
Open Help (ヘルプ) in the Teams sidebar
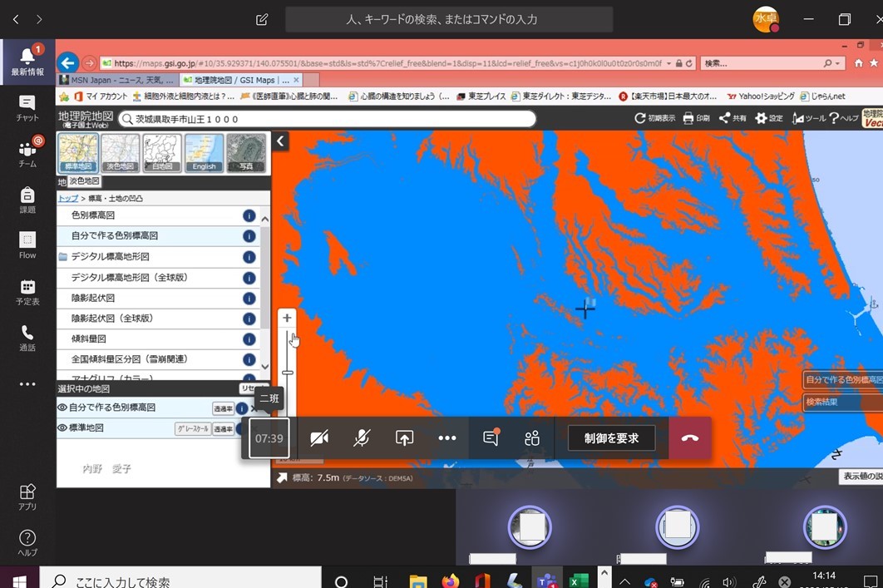coord(27,543)
